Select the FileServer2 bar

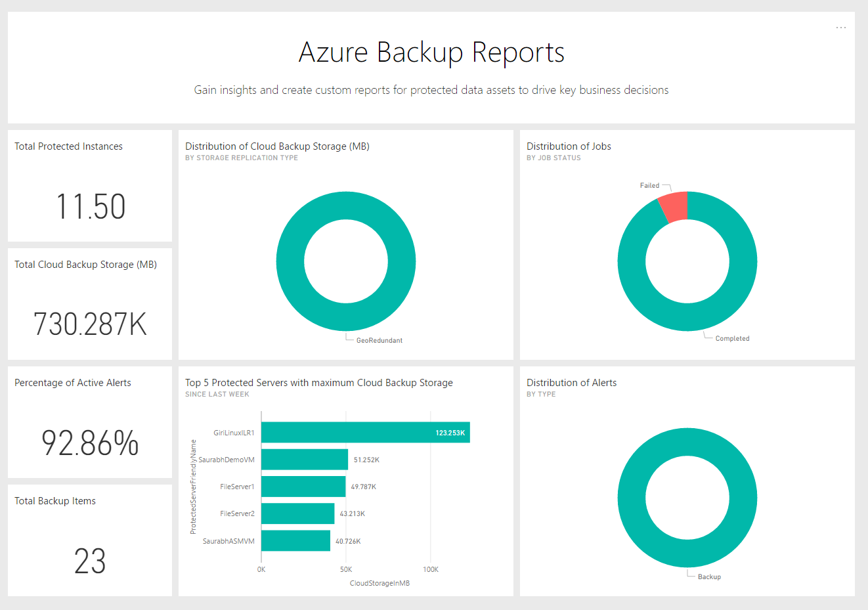pos(297,513)
